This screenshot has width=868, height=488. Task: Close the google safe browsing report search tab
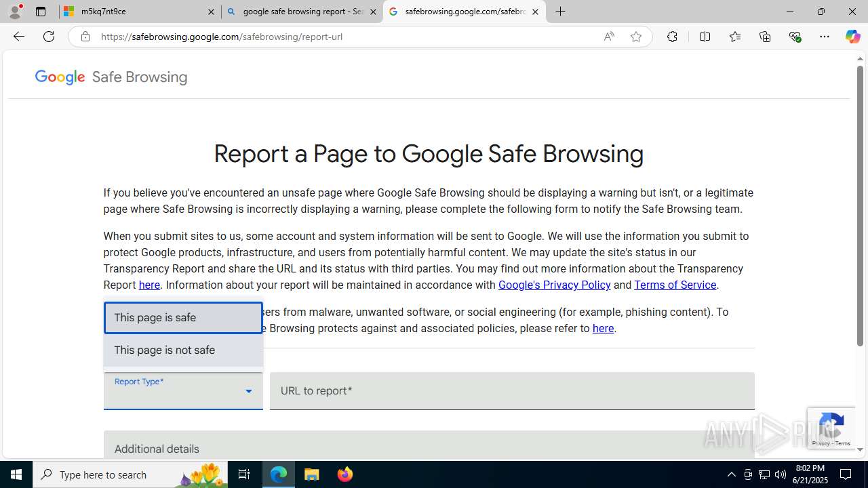tap(373, 12)
